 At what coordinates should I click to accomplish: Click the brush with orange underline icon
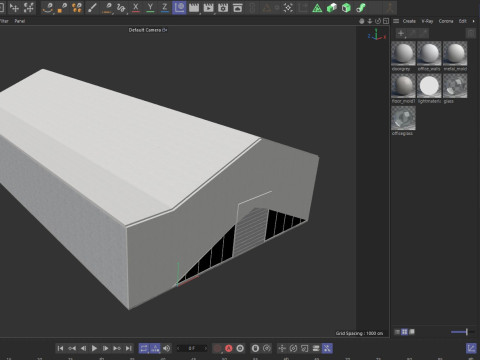click(107, 8)
